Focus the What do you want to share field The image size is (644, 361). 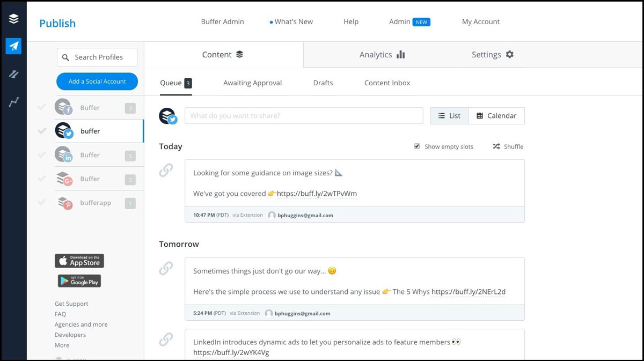(304, 116)
